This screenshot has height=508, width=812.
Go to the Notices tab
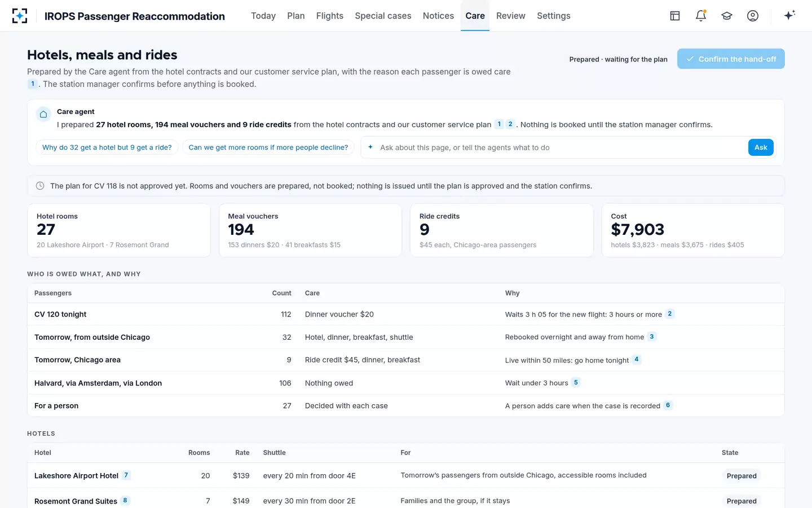click(438, 16)
